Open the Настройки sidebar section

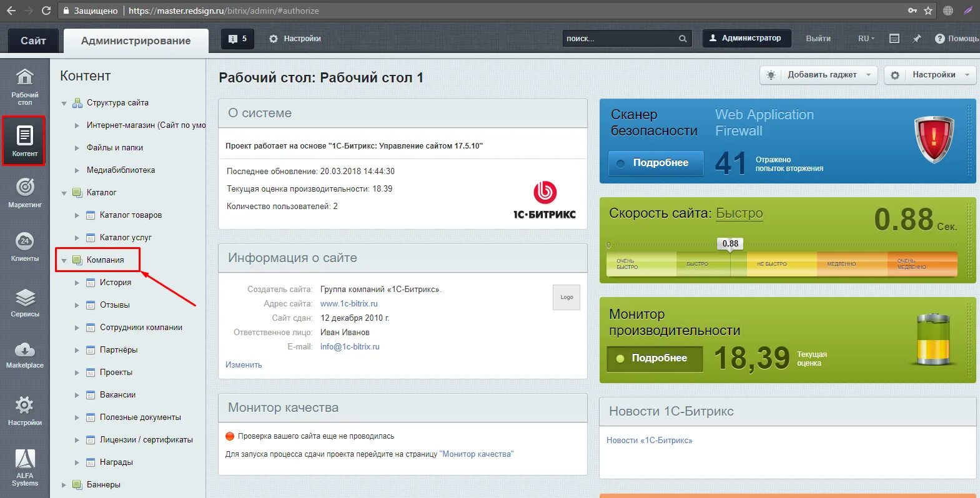24,410
